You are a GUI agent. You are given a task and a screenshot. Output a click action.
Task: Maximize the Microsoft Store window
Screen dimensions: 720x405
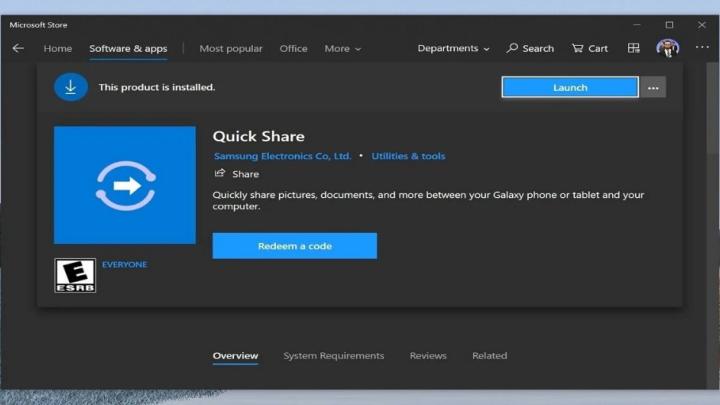[669, 25]
